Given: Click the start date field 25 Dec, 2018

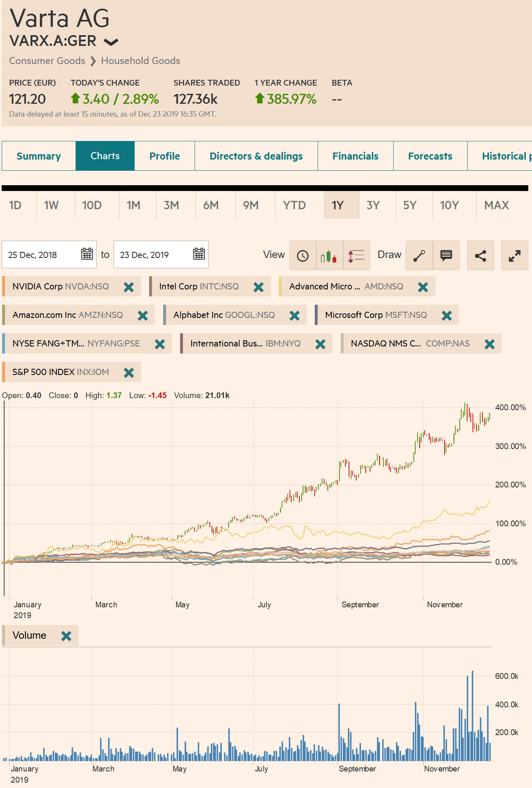Looking at the screenshot, I should pyautogui.click(x=41, y=255).
